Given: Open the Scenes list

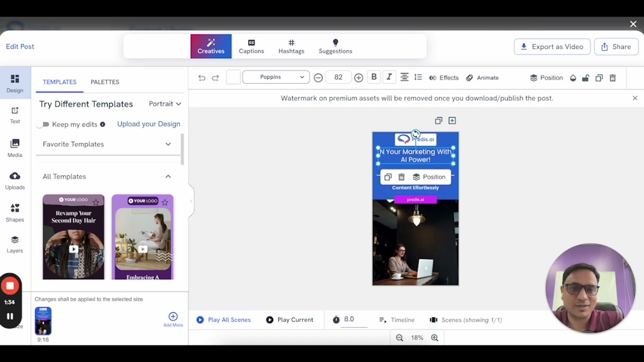Looking at the screenshot, I should (x=466, y=320).
